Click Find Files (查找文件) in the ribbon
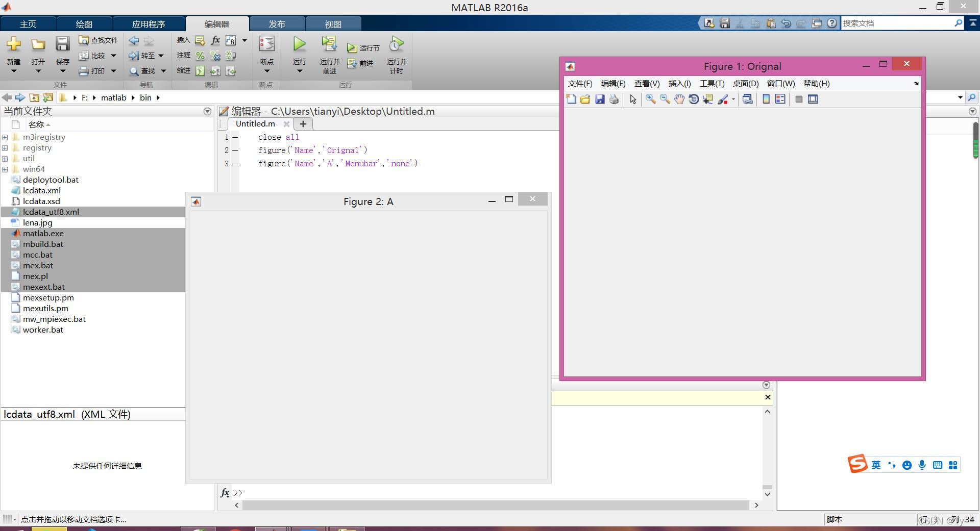 98,40
